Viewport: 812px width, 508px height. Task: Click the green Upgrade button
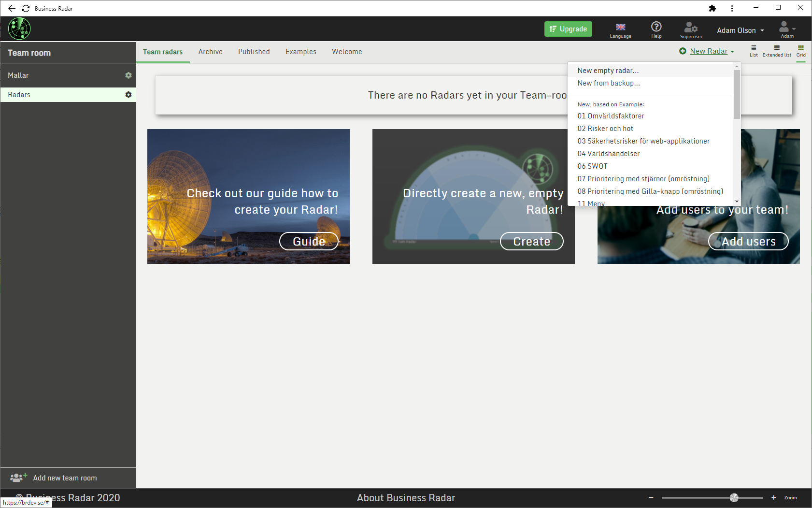[x=568, y=29]
